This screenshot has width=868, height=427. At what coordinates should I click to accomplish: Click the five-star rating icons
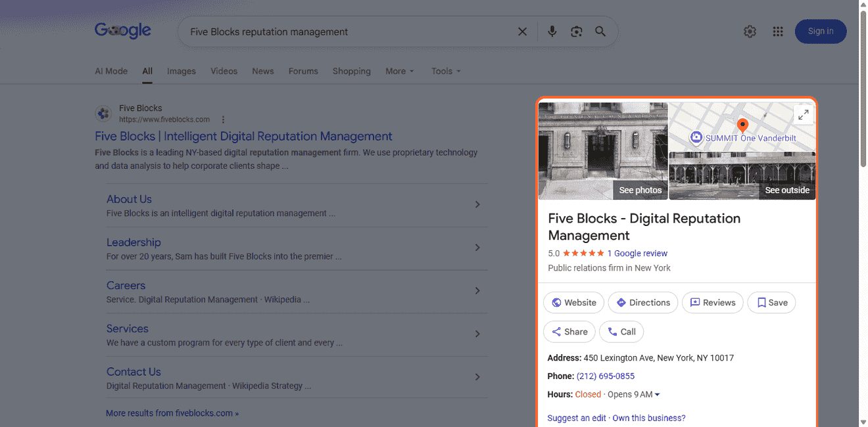583,254
